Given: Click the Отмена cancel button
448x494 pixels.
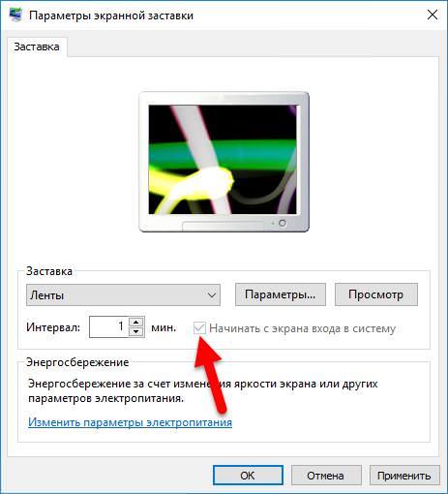Looking at the screenshot, I should pyautogui.click(x=325, y=476).
